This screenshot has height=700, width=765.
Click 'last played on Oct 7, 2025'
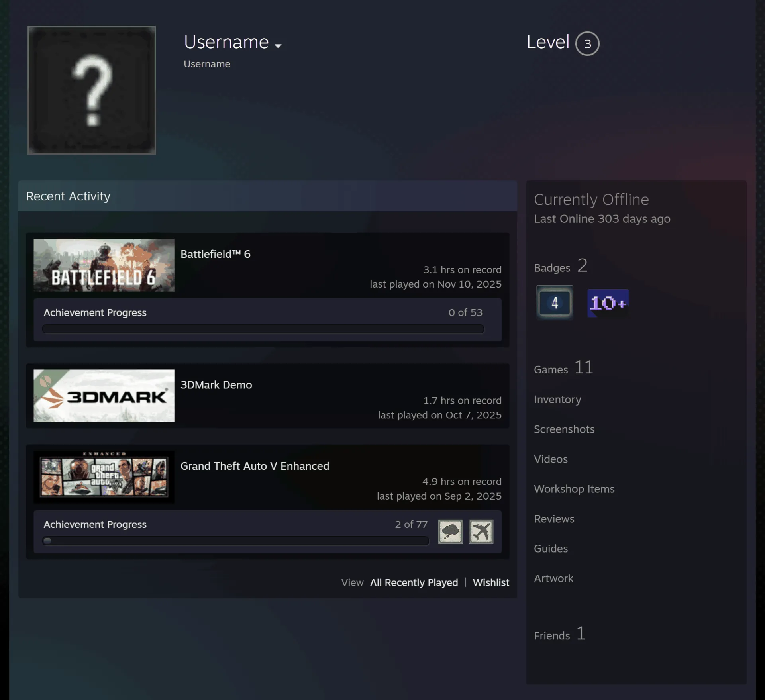tap(440, 415)
